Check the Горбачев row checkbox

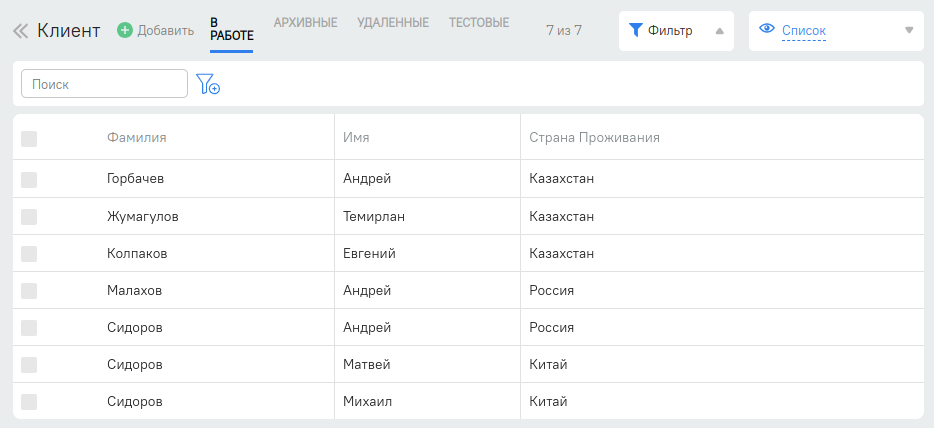29,179
